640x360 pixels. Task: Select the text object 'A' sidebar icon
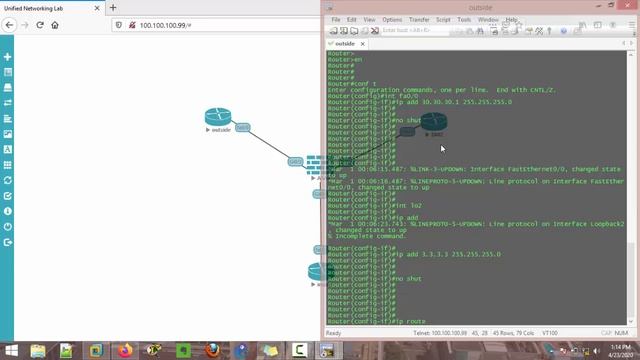[x=7, y=149]
